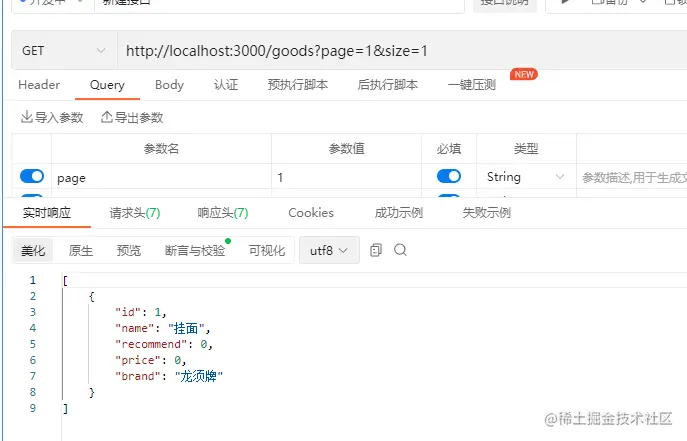Toggle the required switch for page parameter
687x441 pixels.
(449, 176)
